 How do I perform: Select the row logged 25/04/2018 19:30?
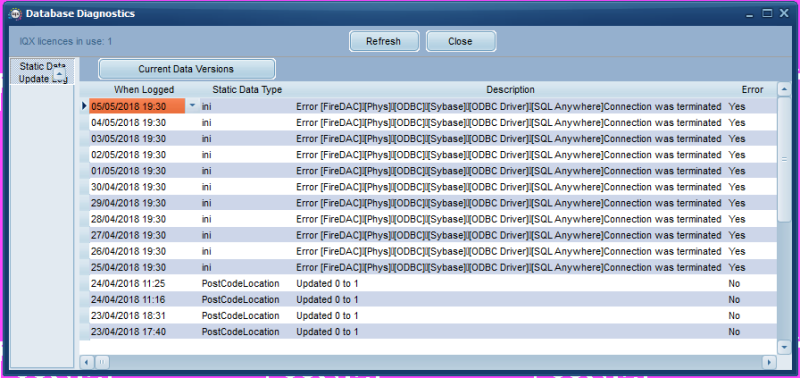429,267
